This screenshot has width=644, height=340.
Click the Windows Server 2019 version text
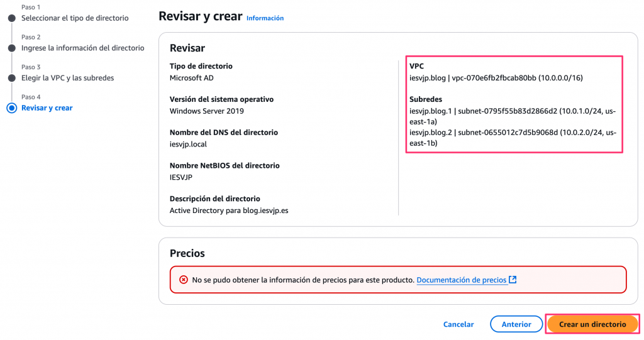click(206, 111)
